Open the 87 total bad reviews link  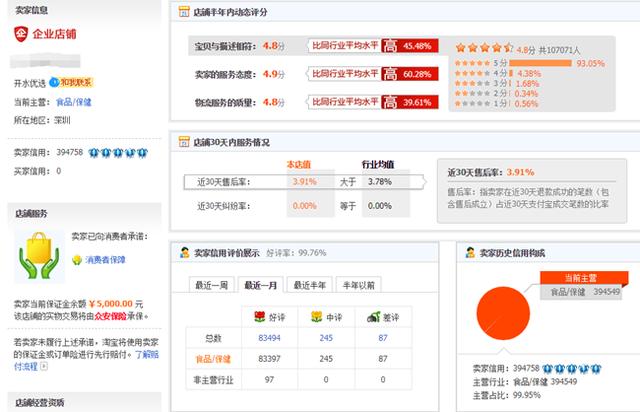383,338
